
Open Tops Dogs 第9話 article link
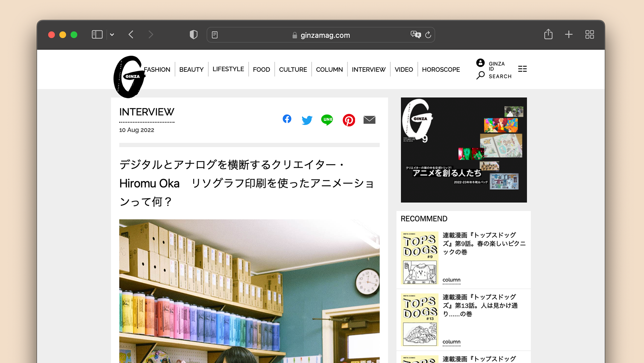484,244
